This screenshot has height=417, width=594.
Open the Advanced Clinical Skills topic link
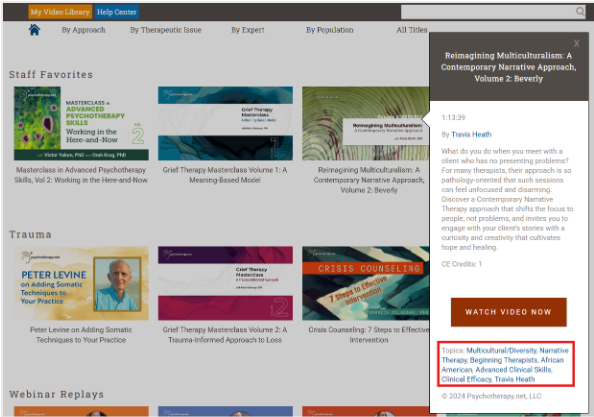pyautogui.click(x=513, y=370)
